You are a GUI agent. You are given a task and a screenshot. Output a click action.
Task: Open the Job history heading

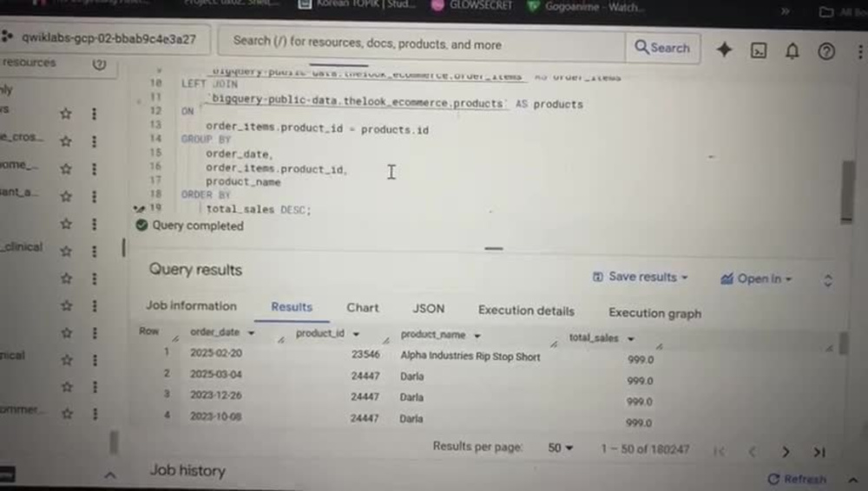pos(187,470)
